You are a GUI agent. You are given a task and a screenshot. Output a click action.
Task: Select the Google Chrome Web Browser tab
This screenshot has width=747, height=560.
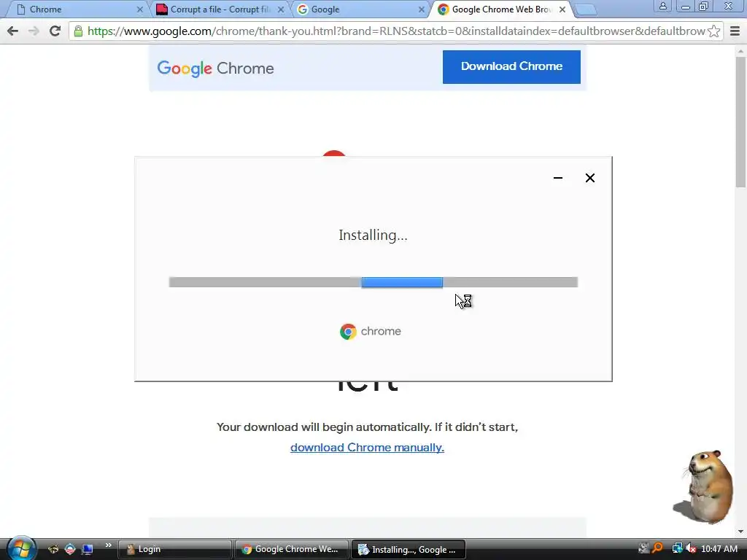[500, 9]
